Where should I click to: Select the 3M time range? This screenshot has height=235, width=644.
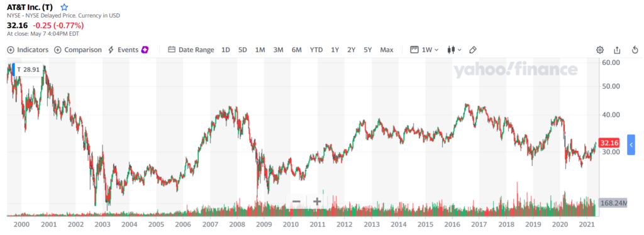[278, 50]
